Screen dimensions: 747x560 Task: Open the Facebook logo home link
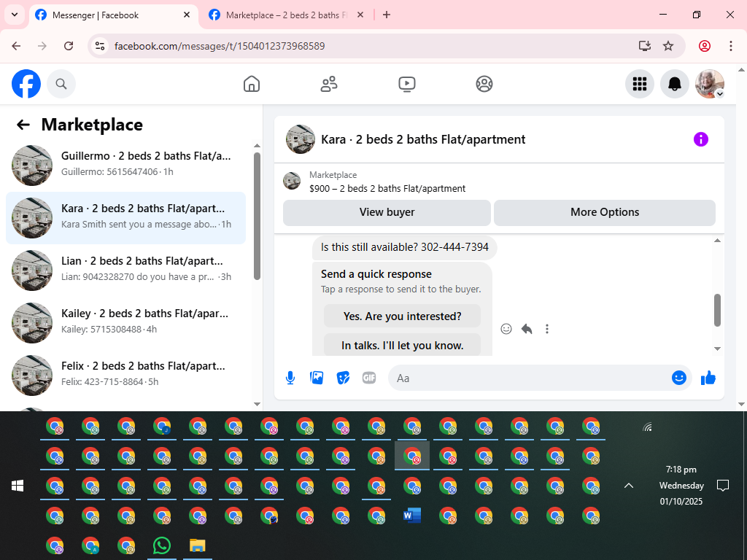tap(26, 84)
